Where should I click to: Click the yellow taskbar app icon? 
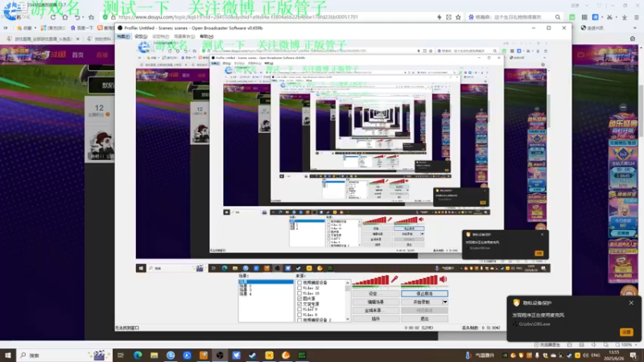pyautogui.click(x=269, y=355)
